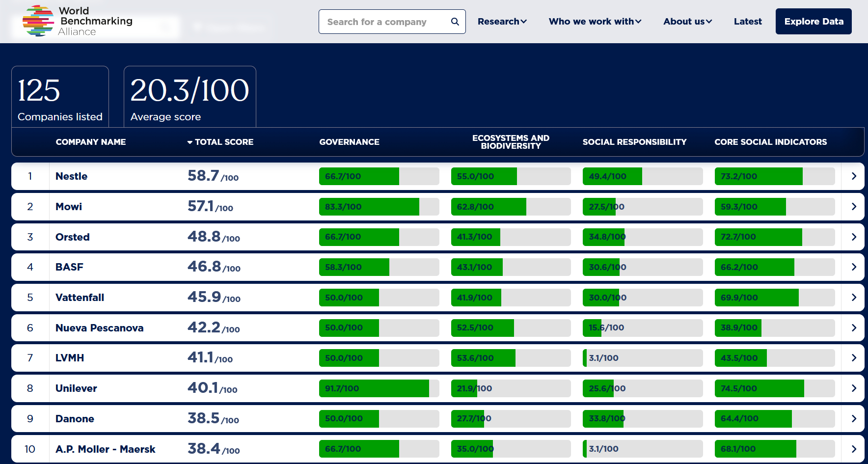Viewport: 868px width, 464px height.
Task: Expand Vattenfall details with right arrow
Action: [x=853, y=298]
